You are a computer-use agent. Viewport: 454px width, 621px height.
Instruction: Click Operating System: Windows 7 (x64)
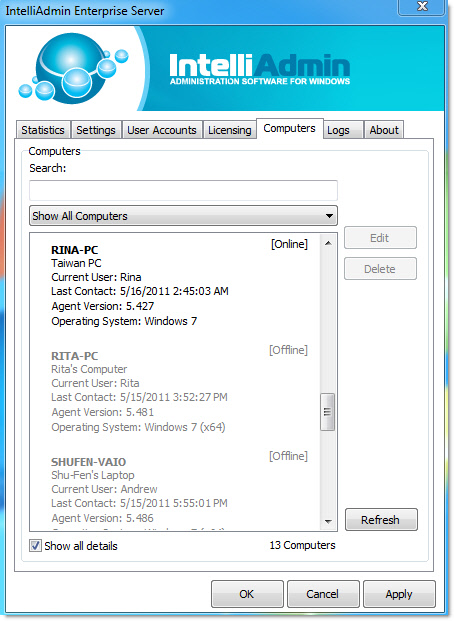[138, 427]
